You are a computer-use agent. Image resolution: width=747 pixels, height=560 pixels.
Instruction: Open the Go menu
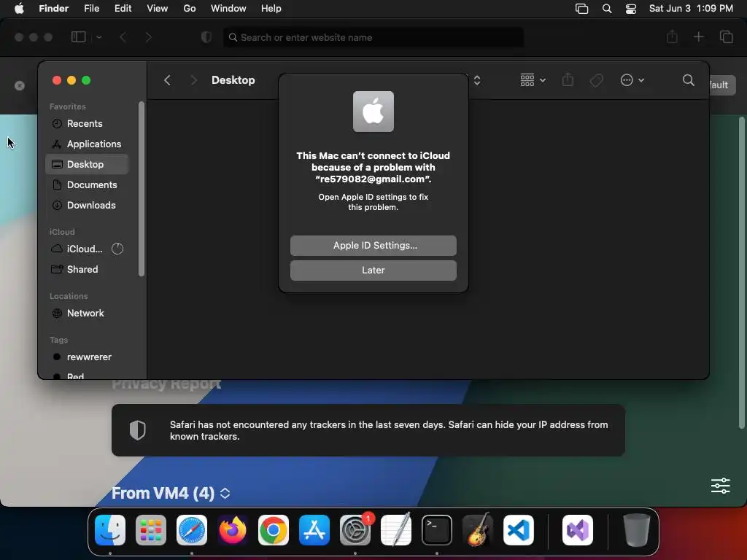[x=190, y=8]
